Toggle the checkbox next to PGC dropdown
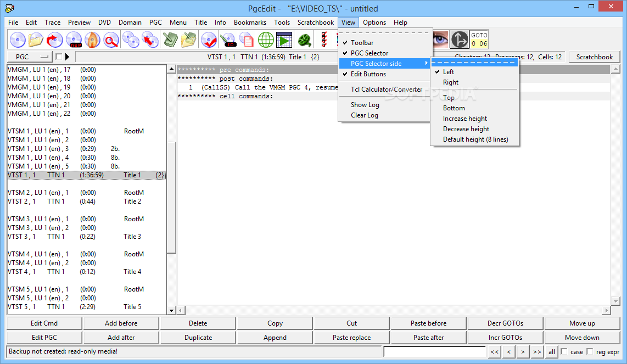 (x=59, y=57)
